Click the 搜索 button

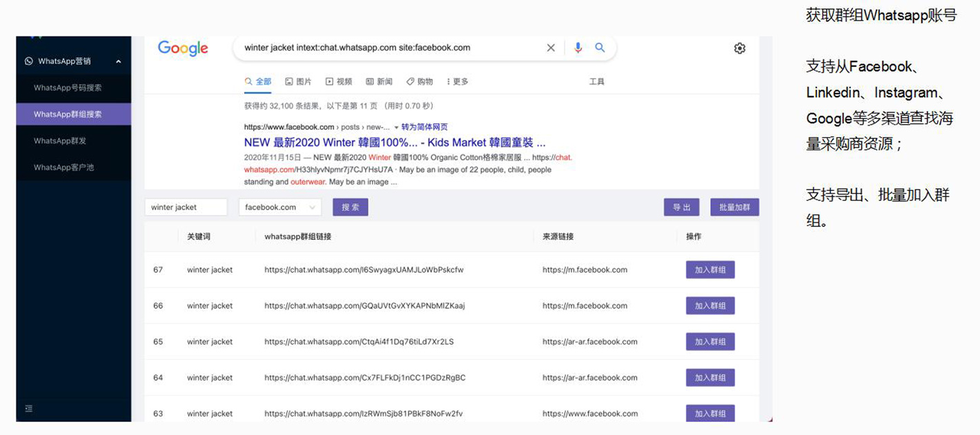[x=351, y=207]
